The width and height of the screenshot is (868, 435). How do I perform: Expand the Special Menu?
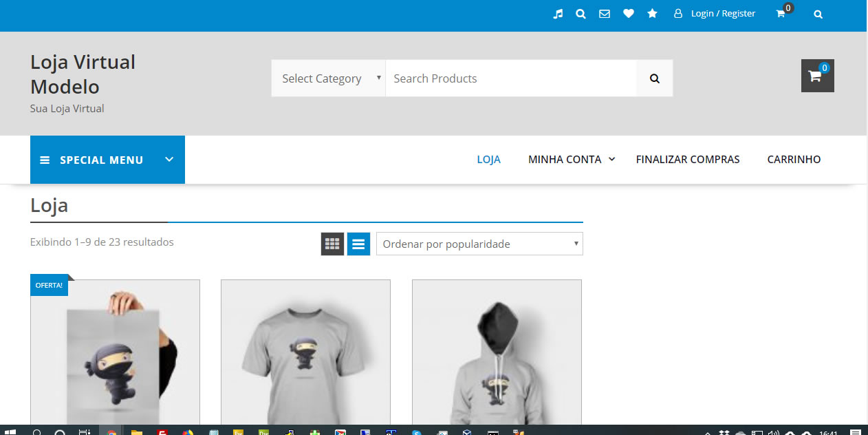pyautogui.click(x=107, y=160)
